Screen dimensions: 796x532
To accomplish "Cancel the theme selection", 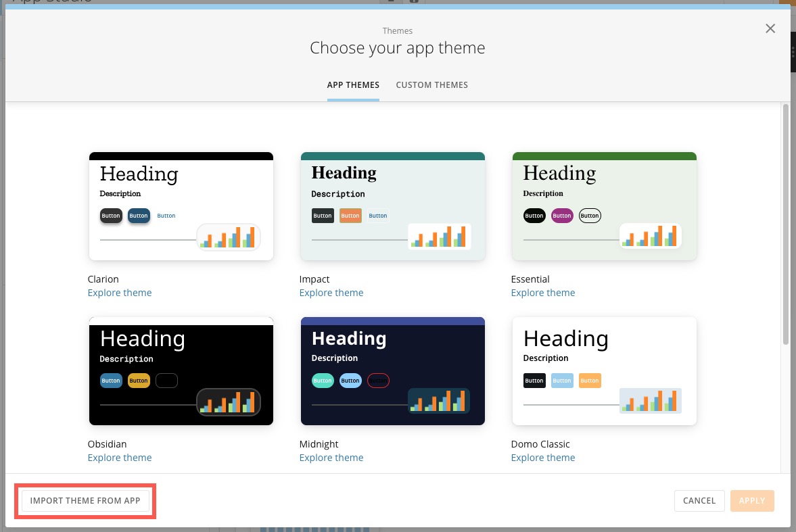I will [x=699, y=500].
